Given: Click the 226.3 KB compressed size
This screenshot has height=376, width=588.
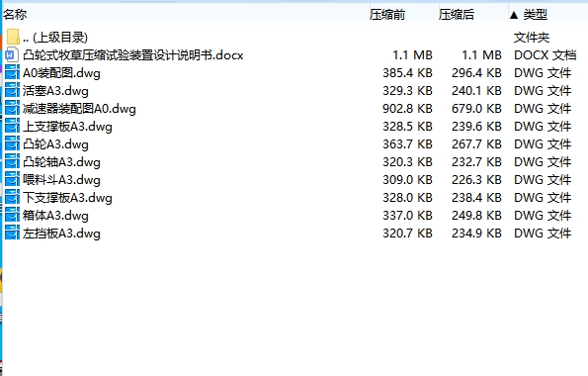Looking at the screenshot, I should [476, 180].
